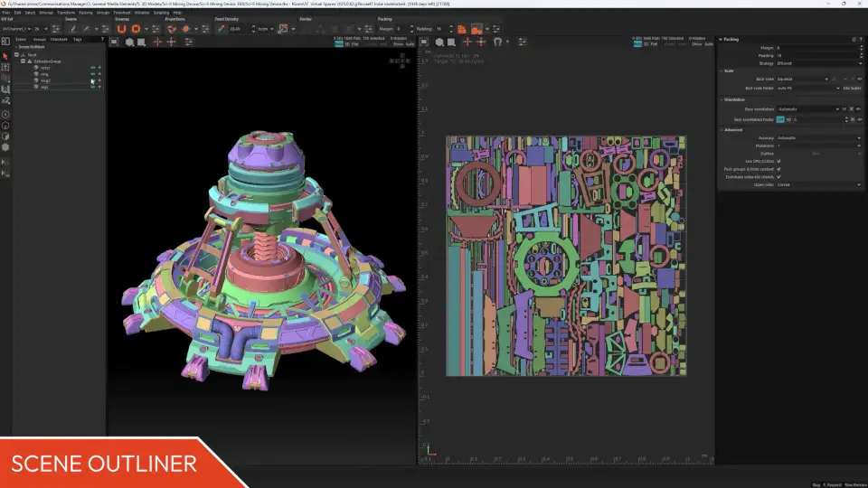Select the arrow selection tool in sidebar
This screenshot has height=488, width=868.
(x=5, y=55)
